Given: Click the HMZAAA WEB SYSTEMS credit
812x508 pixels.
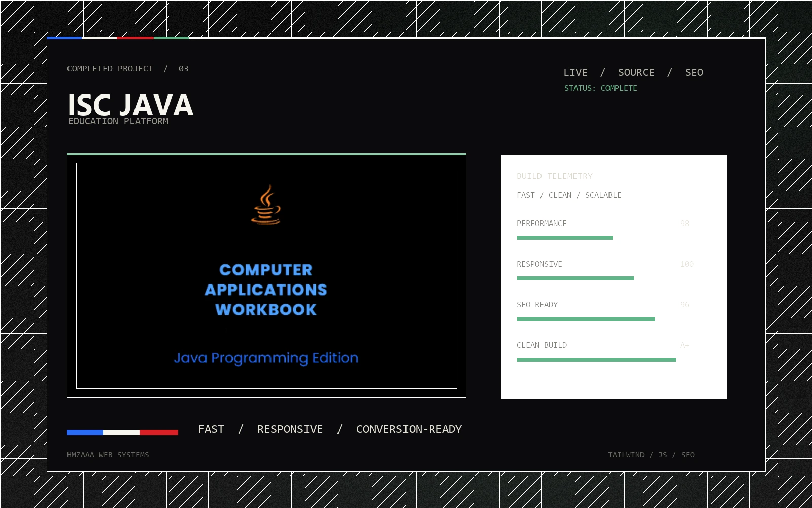Looking at the screenshot, I should tap(108, 455).
